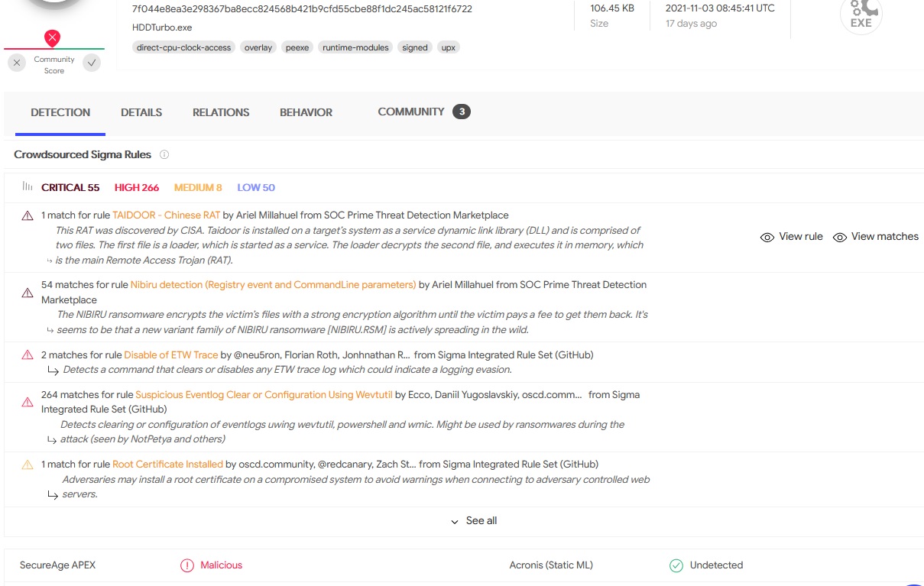This screenshot has height=586, width=924.
Task: Expand the Suspicious Eventlog Clear description arrow
Action: tap(52, 439)
